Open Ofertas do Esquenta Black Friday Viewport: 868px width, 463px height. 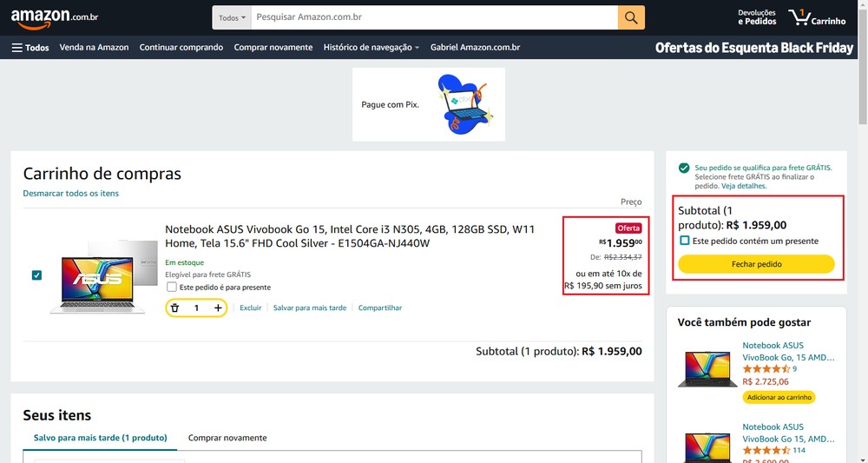click(x=754, y=48)
